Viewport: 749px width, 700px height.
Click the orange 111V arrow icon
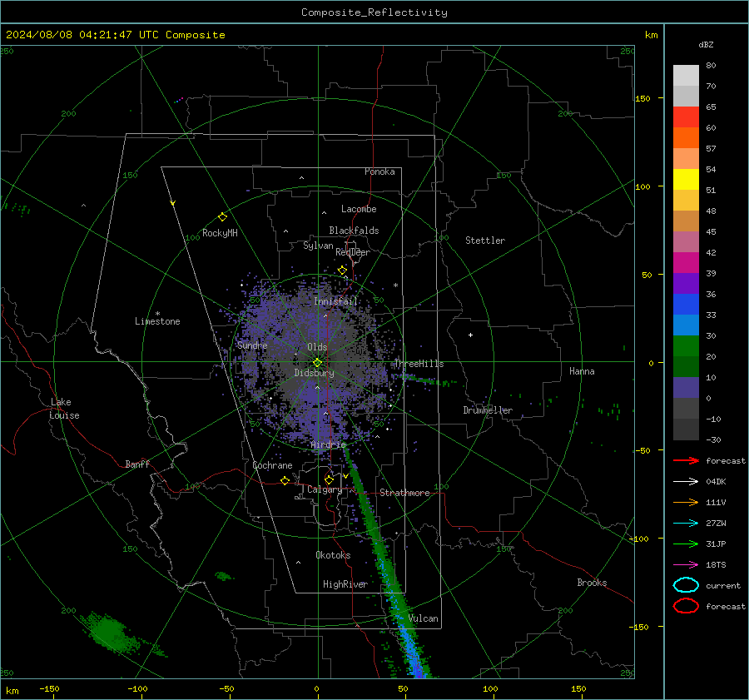click(x=686, y=502)
